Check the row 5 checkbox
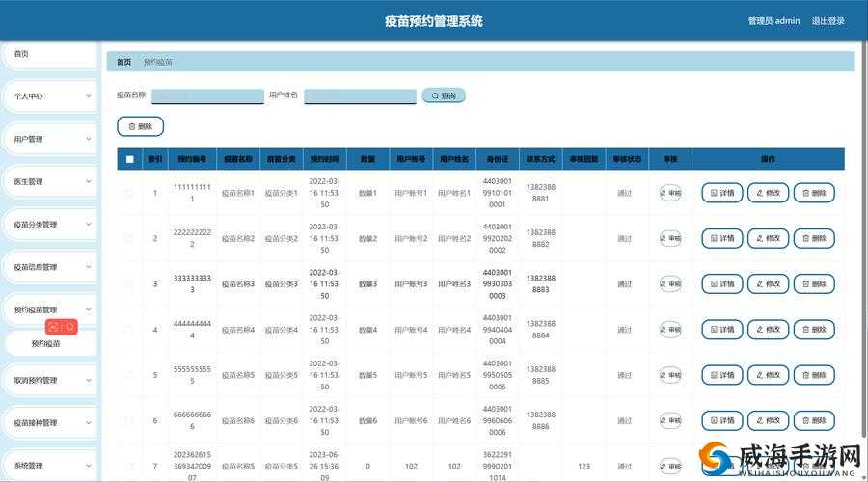 tap(129, 375)
